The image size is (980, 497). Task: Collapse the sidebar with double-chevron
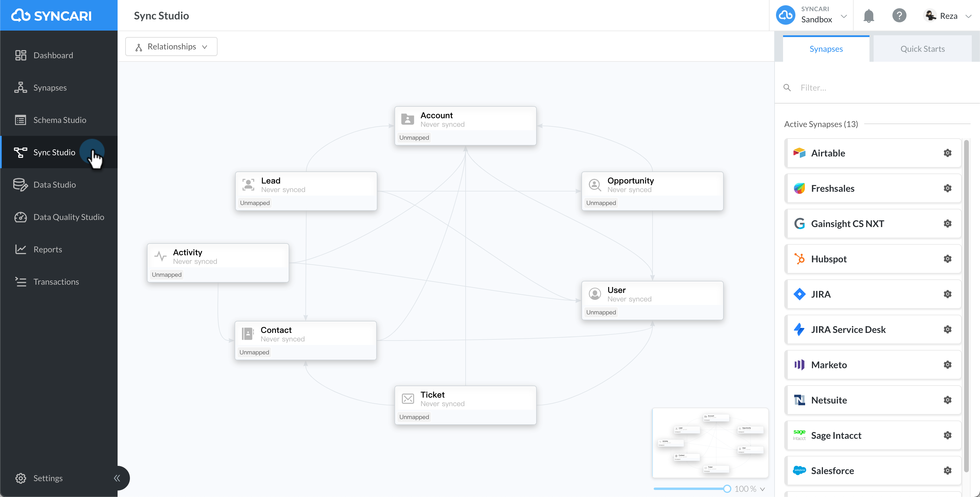[117, 478]
